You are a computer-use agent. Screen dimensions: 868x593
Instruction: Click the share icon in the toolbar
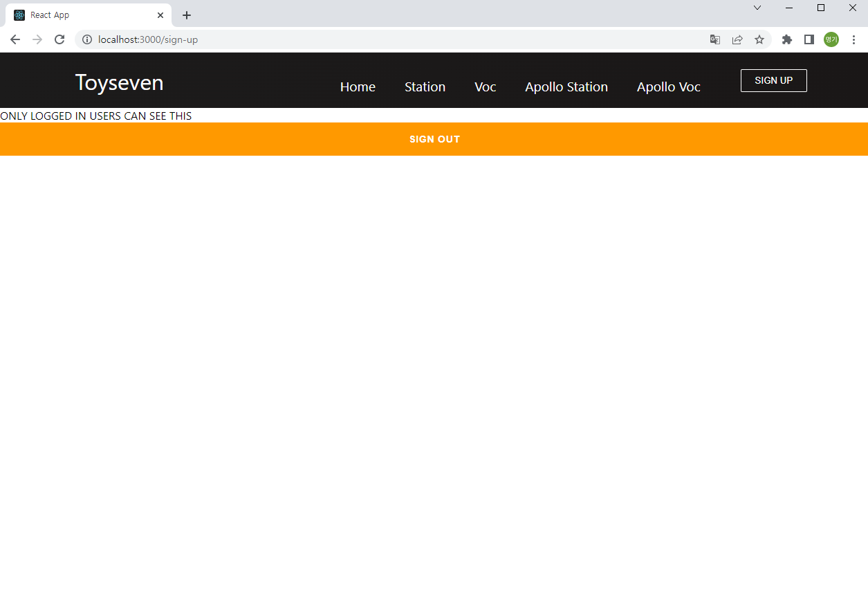(737, 39)
